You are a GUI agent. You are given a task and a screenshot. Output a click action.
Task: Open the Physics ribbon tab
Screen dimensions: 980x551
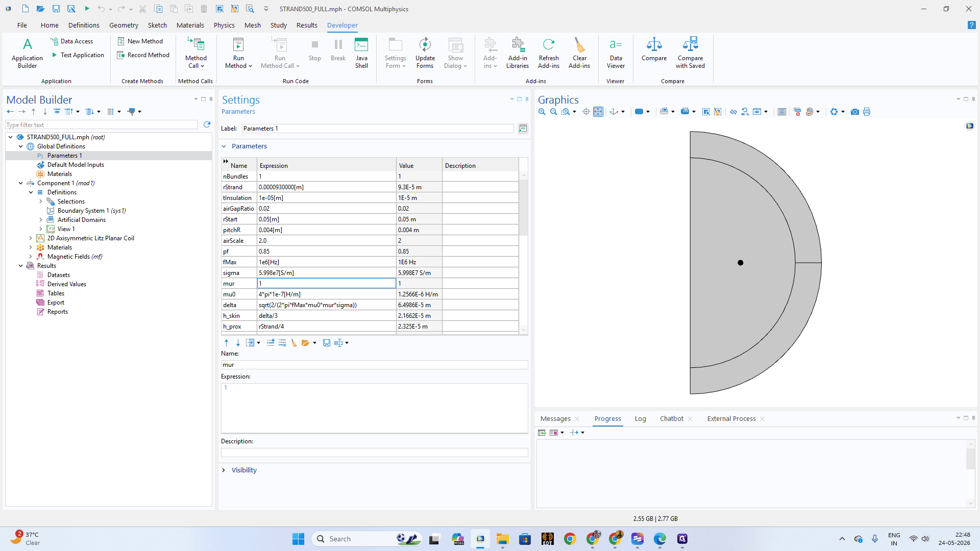pyautogui.click(x=224, y=25)
